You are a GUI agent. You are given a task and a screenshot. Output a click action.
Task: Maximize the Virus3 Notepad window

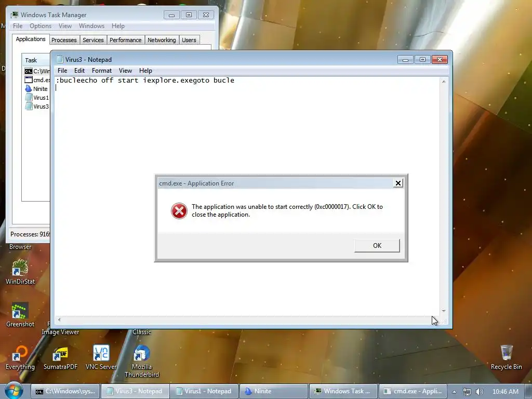422,59
